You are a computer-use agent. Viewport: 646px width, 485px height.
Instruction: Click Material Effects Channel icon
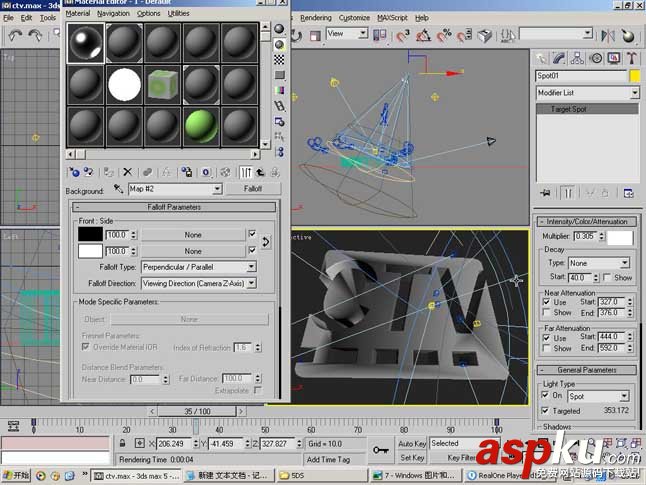click(x=206, y=172)
